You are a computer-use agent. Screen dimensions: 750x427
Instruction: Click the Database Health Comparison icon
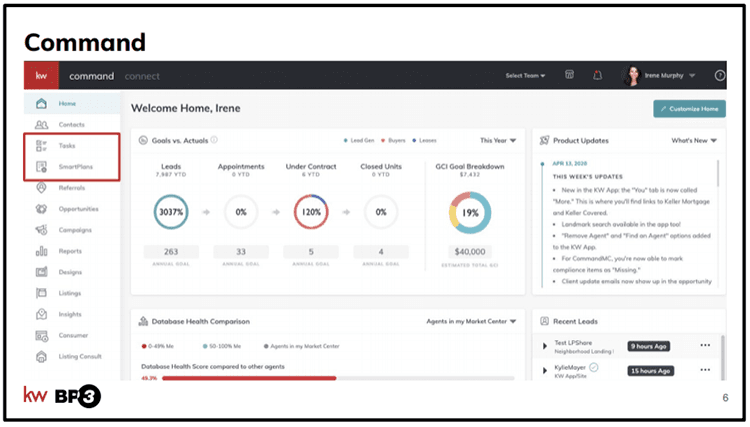tap(143, 321)
